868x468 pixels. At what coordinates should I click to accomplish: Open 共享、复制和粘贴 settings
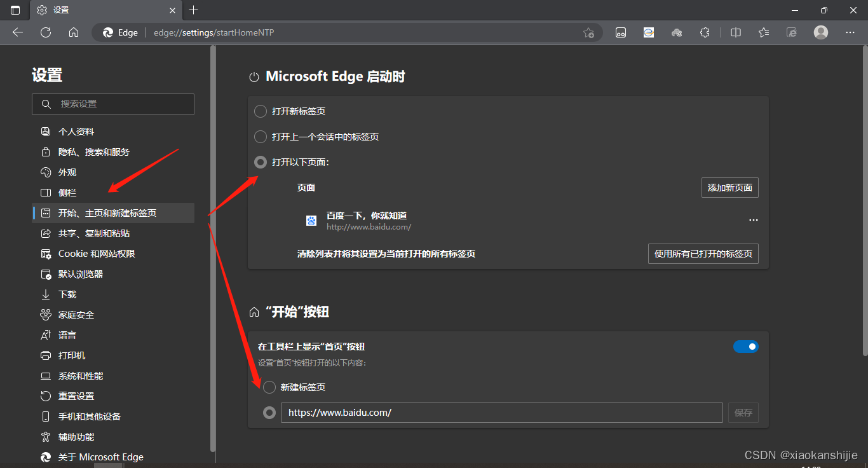pos(113,233)
